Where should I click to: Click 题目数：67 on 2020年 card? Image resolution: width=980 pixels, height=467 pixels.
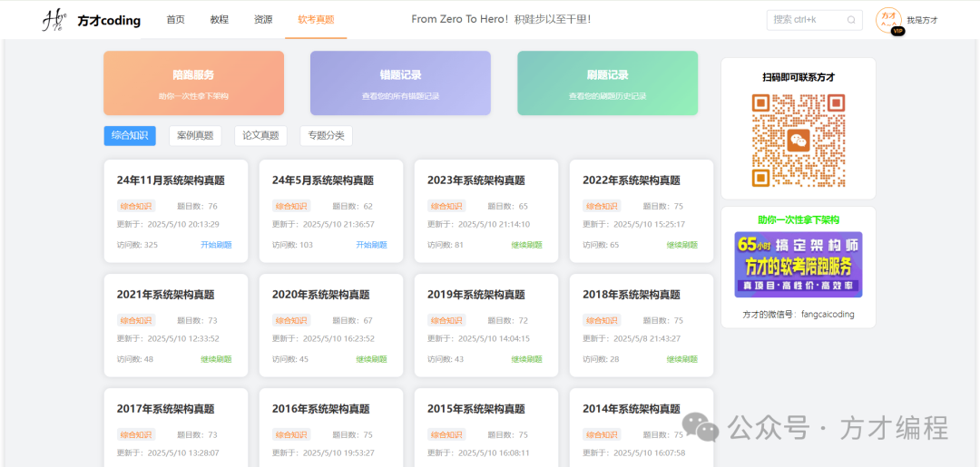click(352, 320)
